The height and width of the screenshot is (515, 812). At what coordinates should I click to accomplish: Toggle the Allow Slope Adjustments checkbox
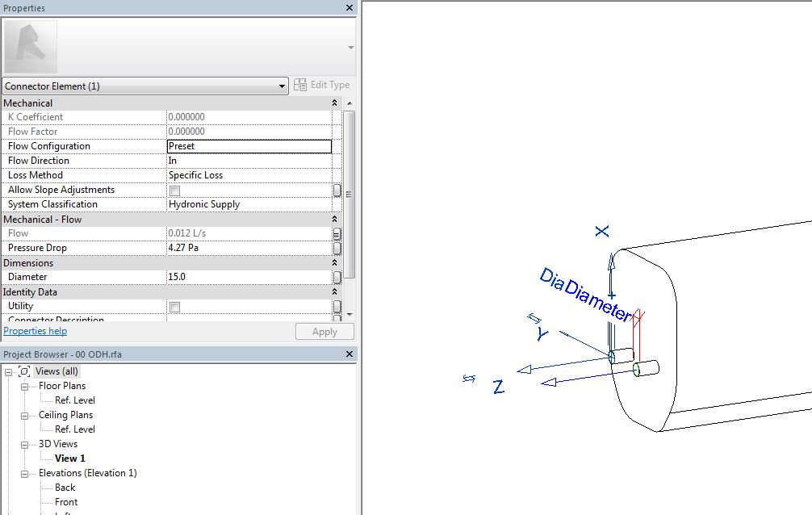(x=174, y=190)
